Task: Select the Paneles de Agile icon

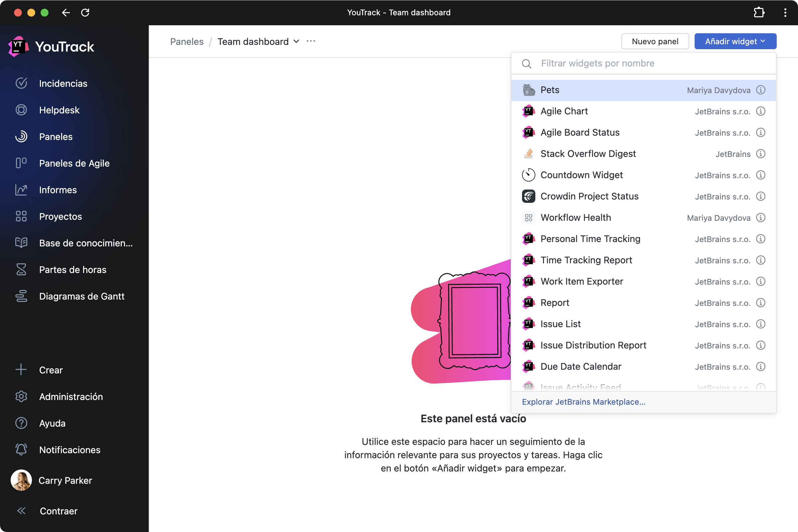Action: (21, 163)
